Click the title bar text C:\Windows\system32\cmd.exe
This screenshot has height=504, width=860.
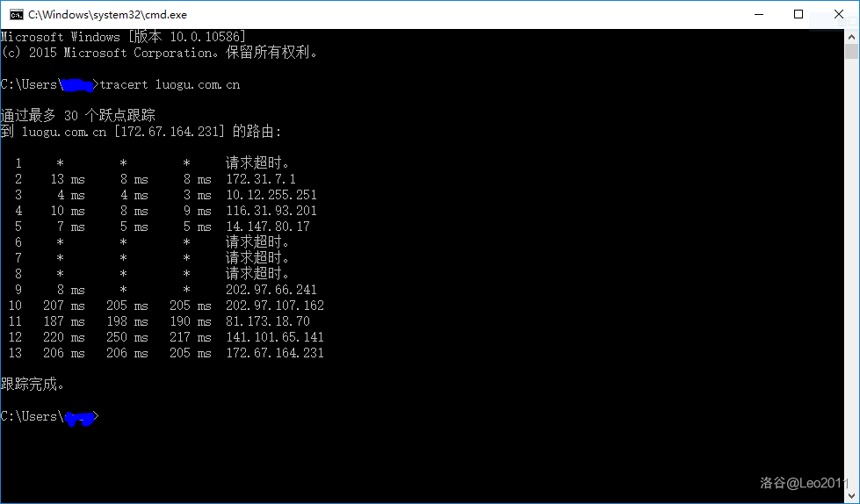(107, 15)
